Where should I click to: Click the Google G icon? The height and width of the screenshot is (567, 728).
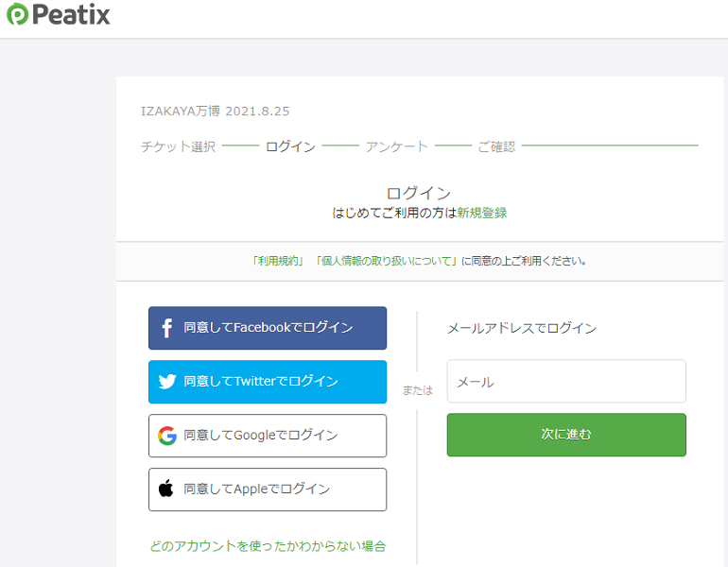[x=167, y=436]
